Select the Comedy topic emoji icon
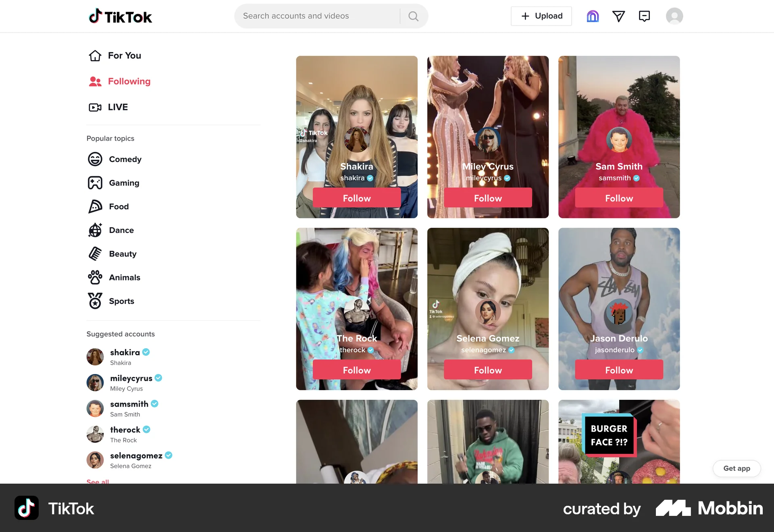Screen dimensions: 774x532 (x=95, y=159)
